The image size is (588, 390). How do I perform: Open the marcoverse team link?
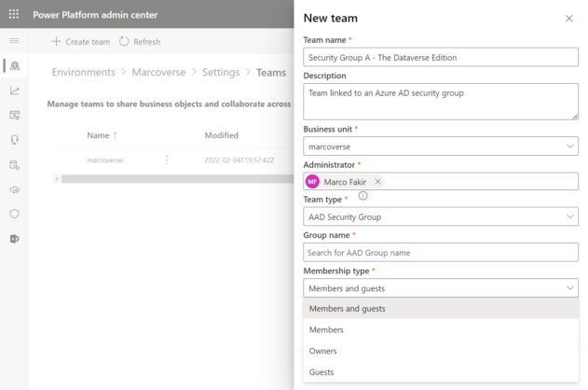pyautogui.click(x=104, y=160)
